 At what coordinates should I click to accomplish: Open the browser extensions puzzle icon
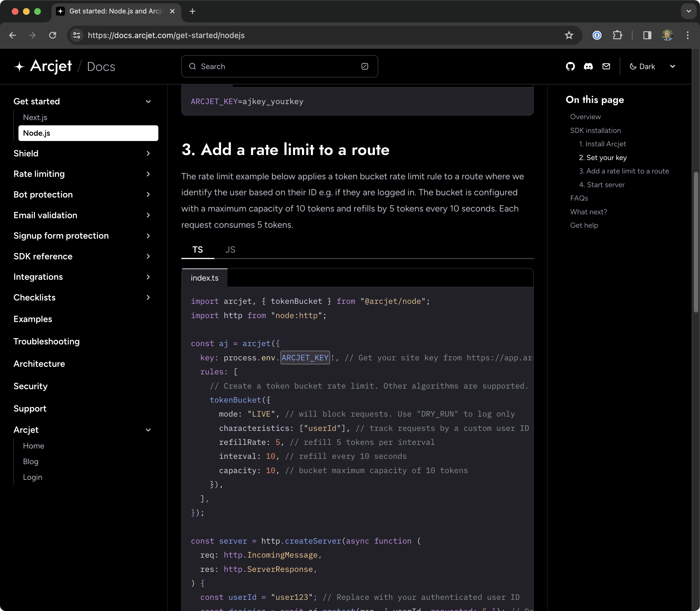coord(617,35)
